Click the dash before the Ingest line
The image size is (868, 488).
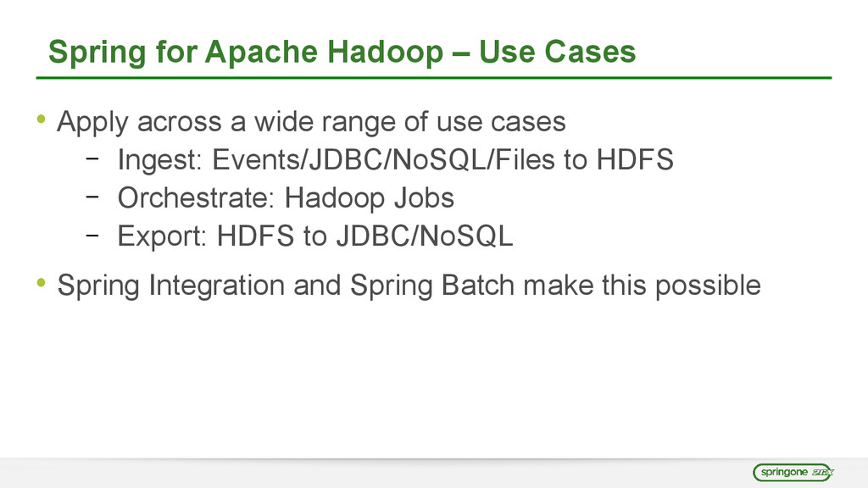click(x=91, y=155)
